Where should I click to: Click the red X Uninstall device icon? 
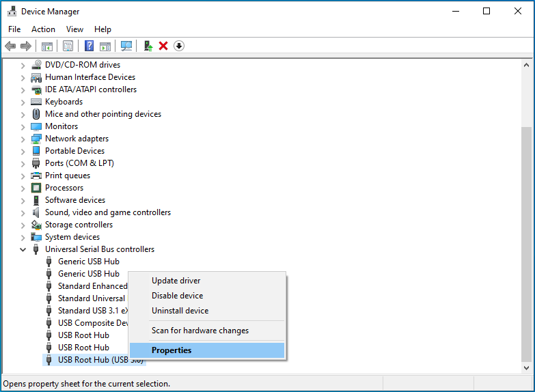point(163,46)
